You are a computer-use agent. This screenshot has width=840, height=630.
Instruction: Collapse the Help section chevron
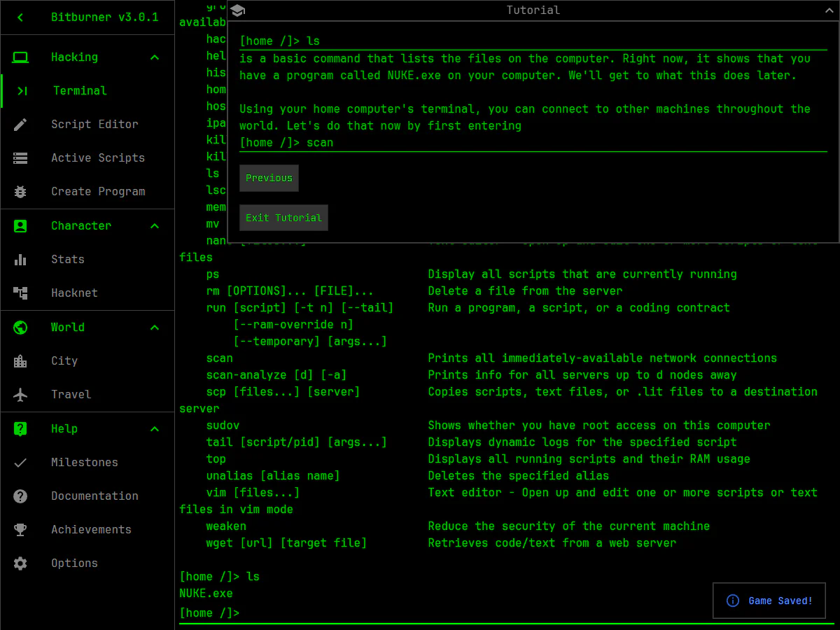(155, 429)
